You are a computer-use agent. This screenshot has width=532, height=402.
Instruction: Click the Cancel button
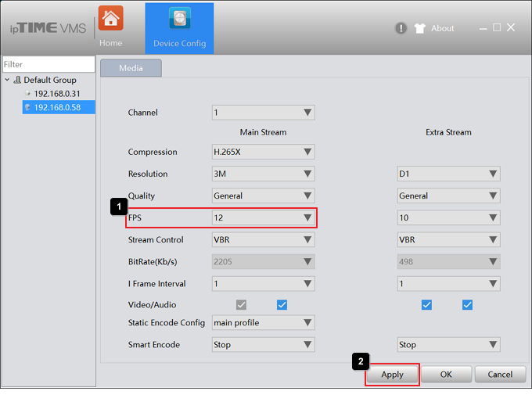coord(500,375)
